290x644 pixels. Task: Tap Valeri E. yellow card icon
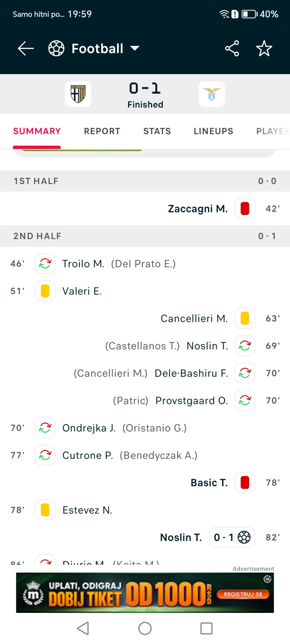pos(45,291)
